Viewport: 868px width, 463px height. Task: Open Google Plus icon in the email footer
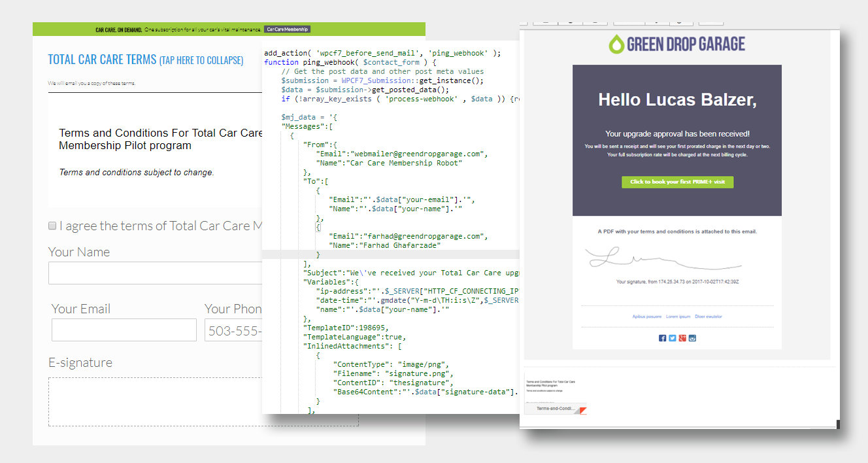pos(682,338)
